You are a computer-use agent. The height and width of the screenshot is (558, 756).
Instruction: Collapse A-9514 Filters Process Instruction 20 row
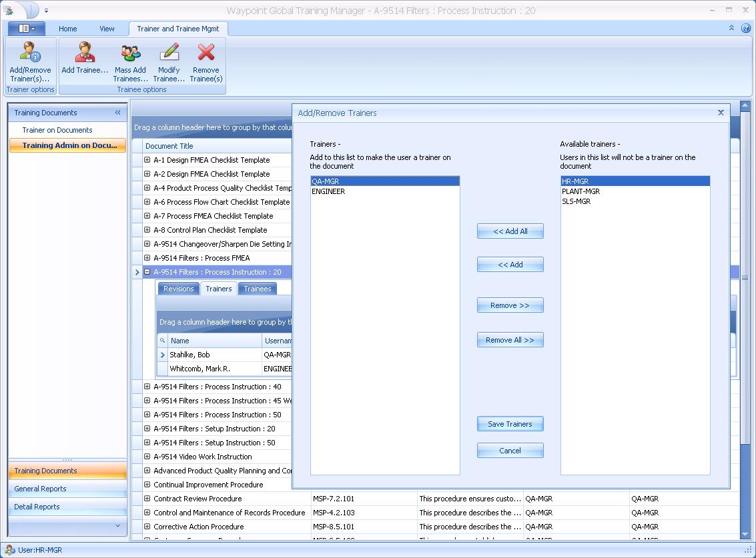[147, 272]
